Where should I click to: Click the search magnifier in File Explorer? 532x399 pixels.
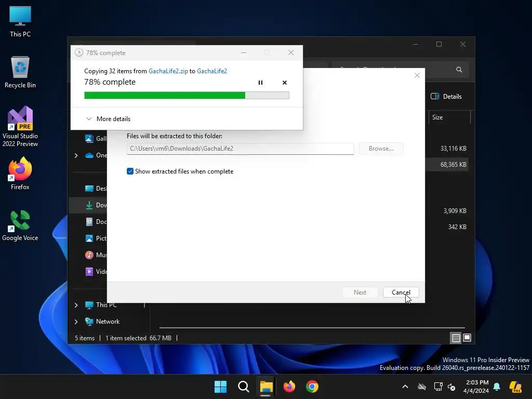pyautogui.click(x=459, y=70)
